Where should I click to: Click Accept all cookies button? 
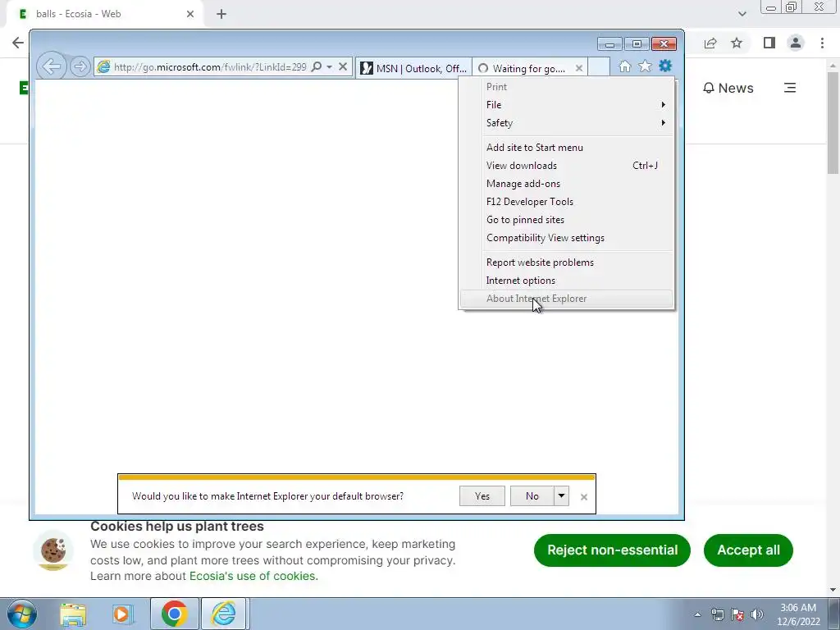point(748,550)
